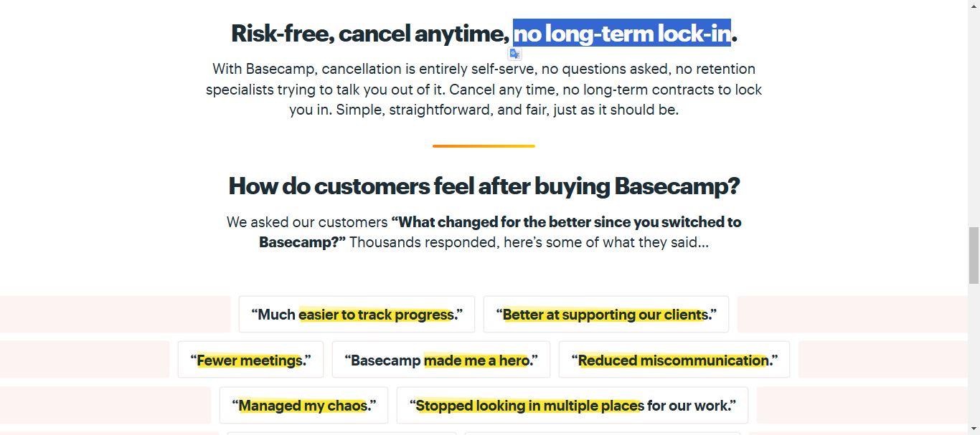Open the Google Translate popup icon

(514, 53)
